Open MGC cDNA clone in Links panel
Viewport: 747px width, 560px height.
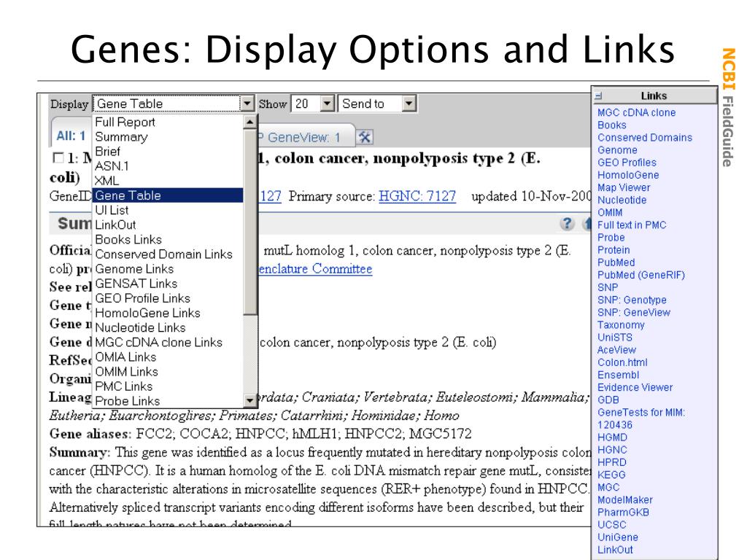point(636,113)
